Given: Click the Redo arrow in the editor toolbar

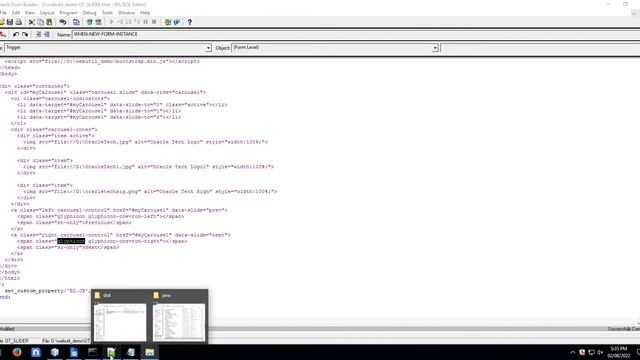Looking at the screenshot, I should 25,34.
